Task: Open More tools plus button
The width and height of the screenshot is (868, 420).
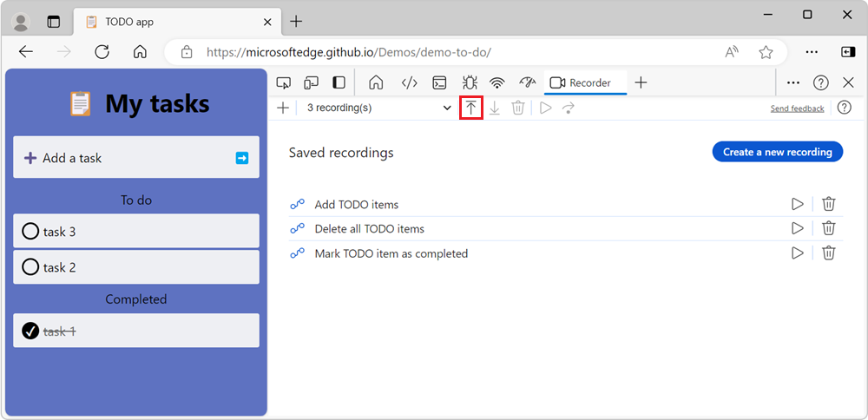Action: click(641, 83)
